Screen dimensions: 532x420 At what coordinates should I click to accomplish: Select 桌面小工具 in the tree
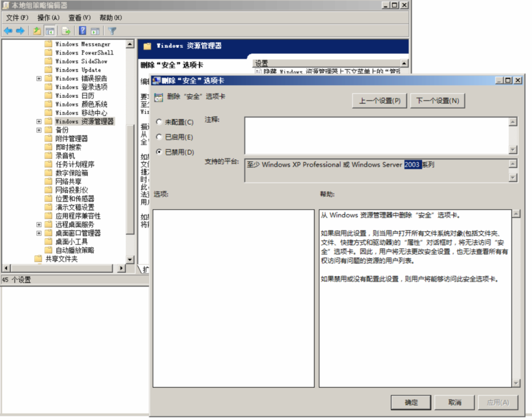tap(71, 242)
